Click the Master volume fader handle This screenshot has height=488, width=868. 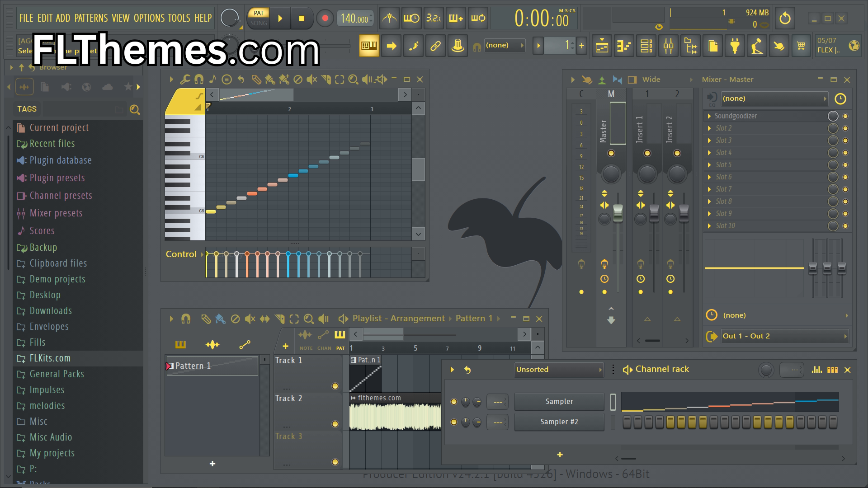click(x=618, y=213)
